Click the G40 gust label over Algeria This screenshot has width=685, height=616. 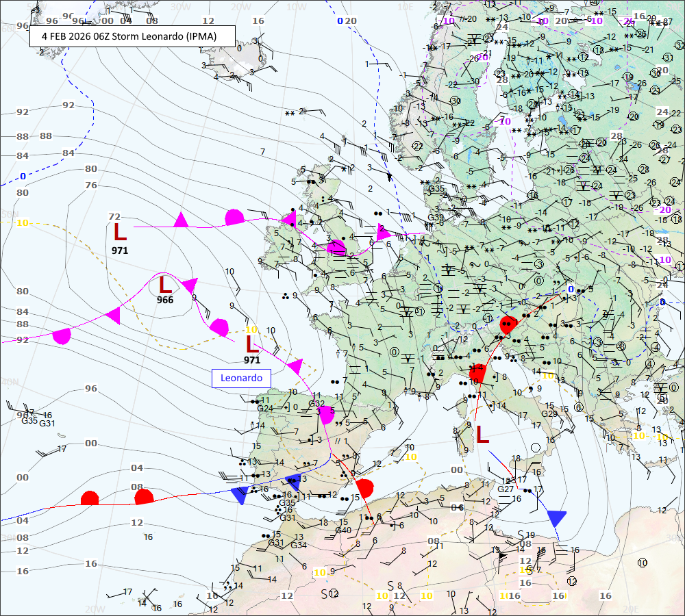tap(343, 530)
